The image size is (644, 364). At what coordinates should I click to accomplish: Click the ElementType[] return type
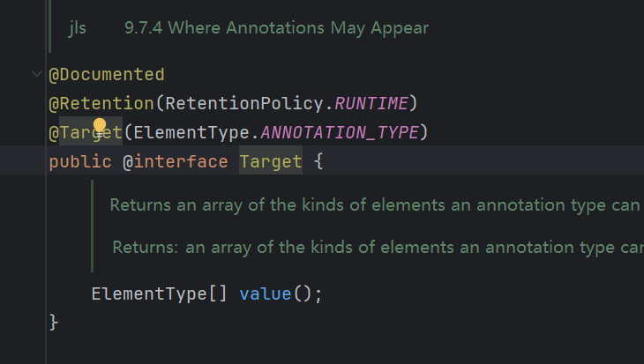(160, 293)
